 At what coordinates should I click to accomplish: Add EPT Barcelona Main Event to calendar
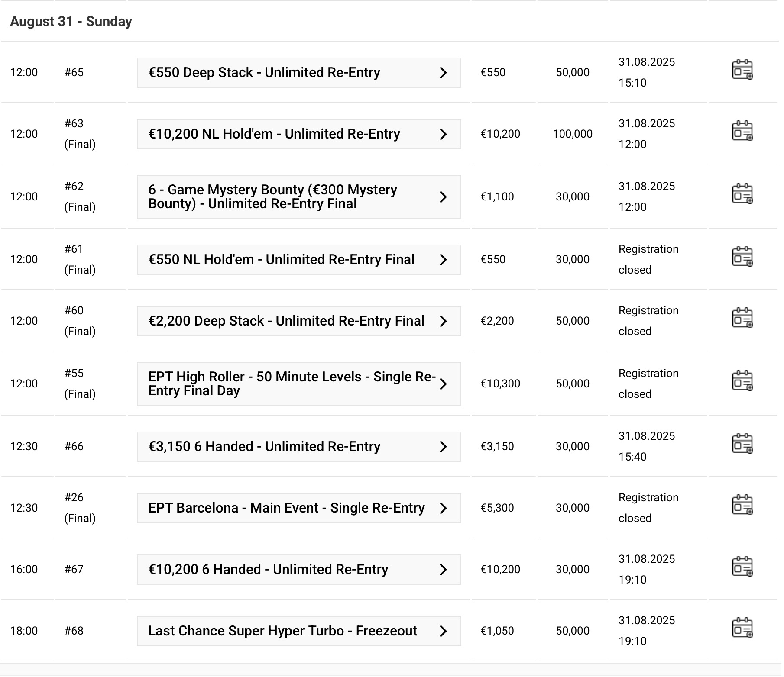[x=742, y=506]
